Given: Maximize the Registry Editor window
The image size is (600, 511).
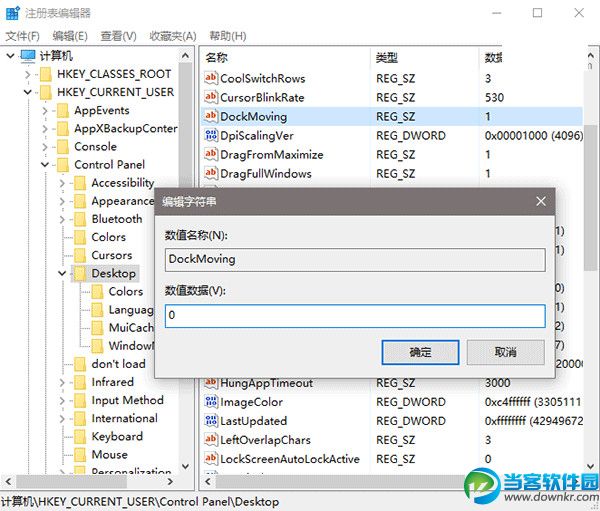Looking at the screenshot, I should tap(537, 13).
